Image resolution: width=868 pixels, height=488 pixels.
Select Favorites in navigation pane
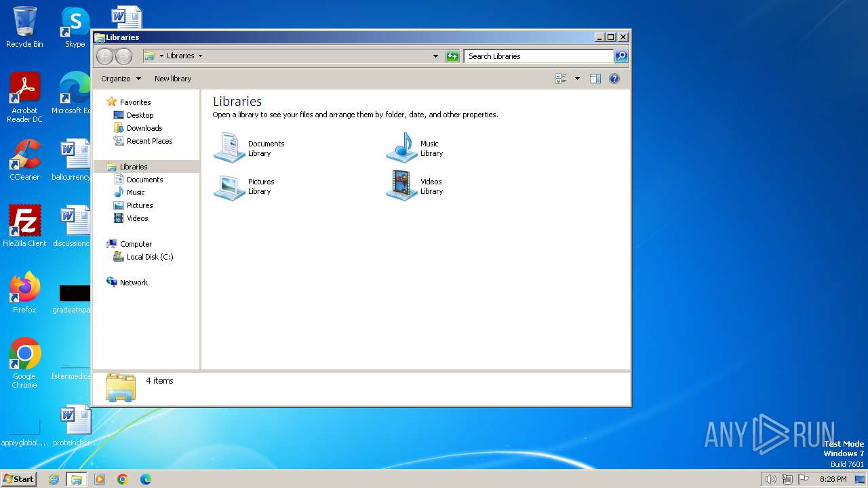135,102
